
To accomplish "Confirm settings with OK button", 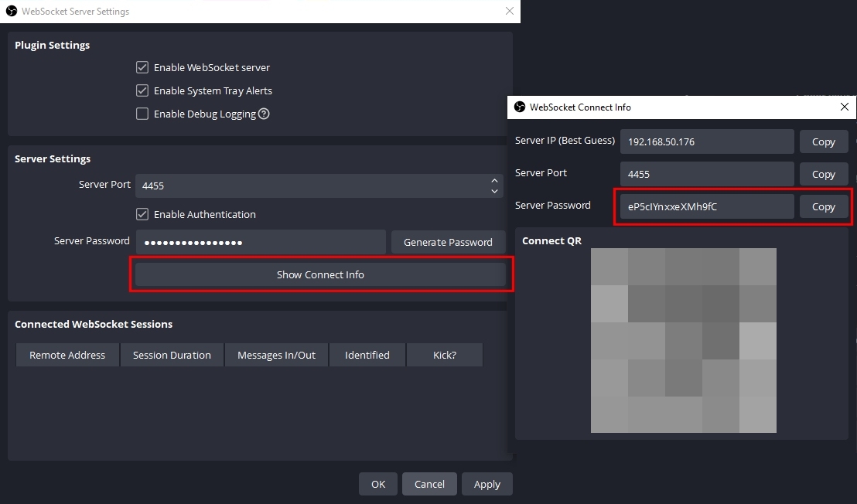I will pyautogui.click(x=378, y=484).
